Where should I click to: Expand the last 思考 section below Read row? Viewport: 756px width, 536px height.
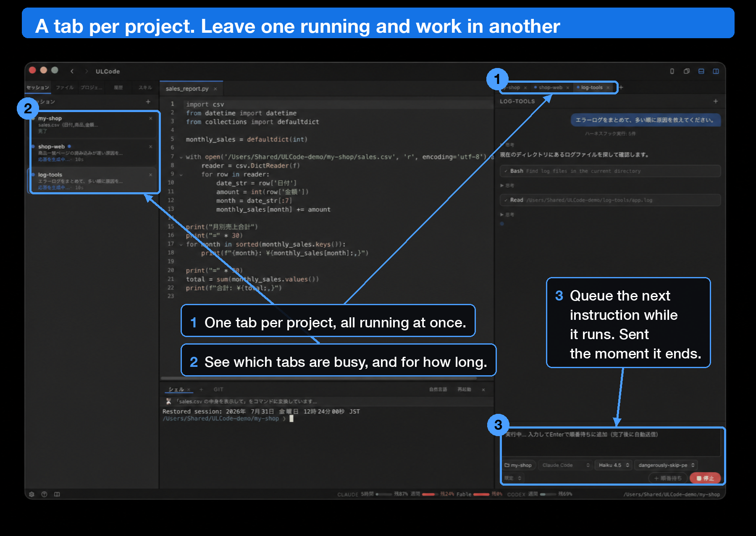[507, 214]
